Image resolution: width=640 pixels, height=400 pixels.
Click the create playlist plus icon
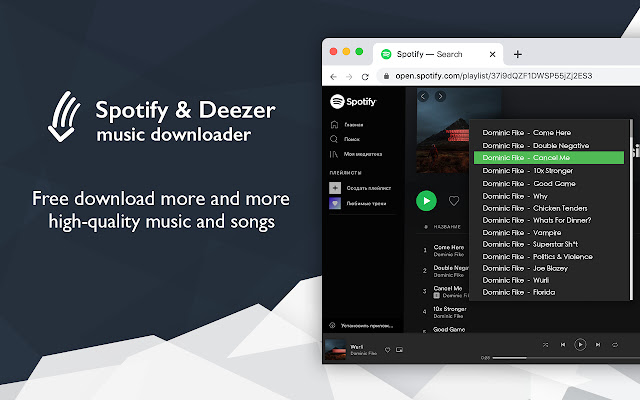(x=335, y=188)
